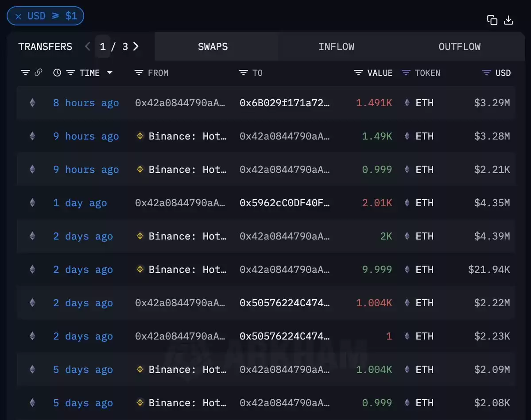Select the red 1.491K value cell
531x420 pixels.
(374, 103)
